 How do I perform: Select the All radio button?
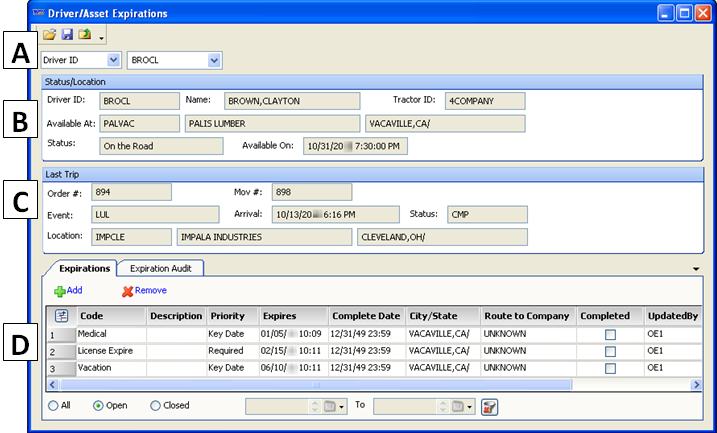pos(53,406)
